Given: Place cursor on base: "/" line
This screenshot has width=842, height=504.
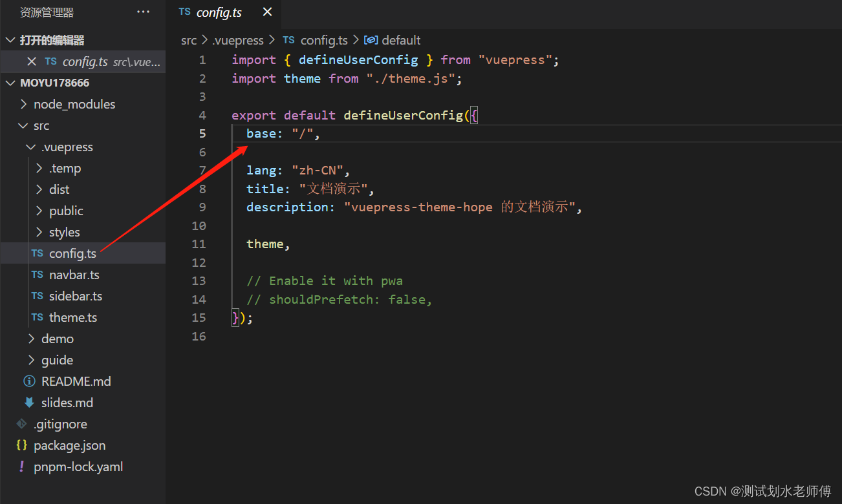Looking at the screenshot, I should point(283,134).
